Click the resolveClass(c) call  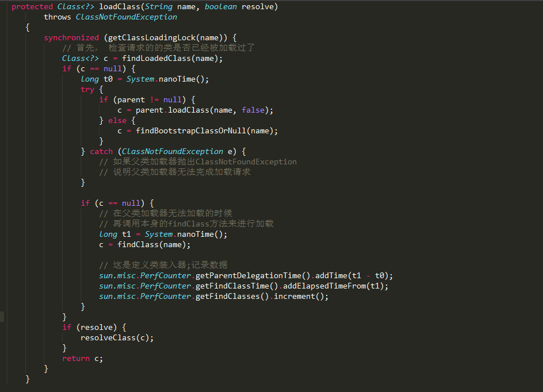point(117,337)
